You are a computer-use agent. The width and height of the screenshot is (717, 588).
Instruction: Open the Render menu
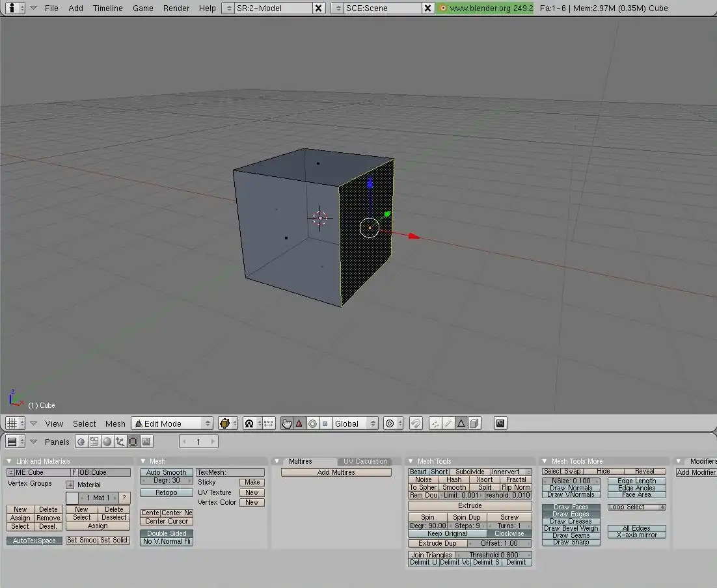point(176,8)
